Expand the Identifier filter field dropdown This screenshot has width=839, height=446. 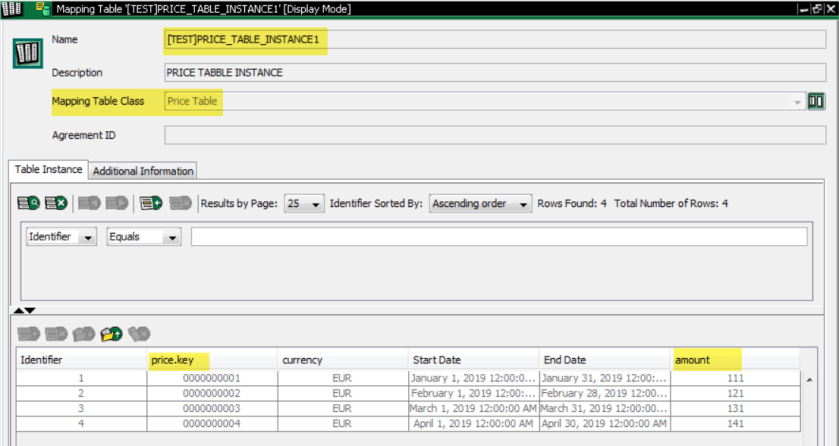pyautogui.click(x=60, y=237)
